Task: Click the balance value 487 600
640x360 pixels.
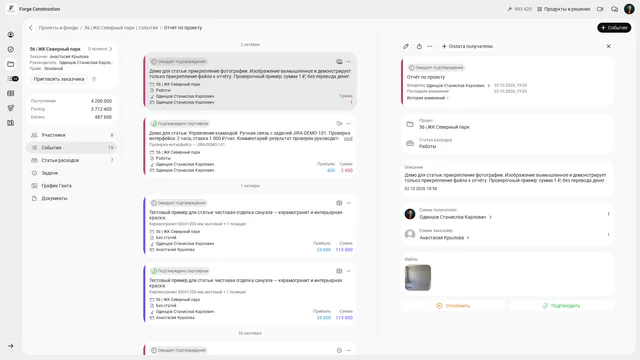Action: click(103, 117)
